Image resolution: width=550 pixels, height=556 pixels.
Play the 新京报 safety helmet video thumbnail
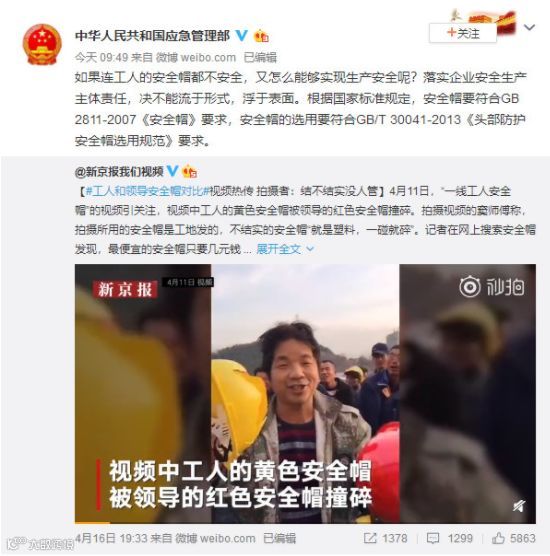coord(305,394)
